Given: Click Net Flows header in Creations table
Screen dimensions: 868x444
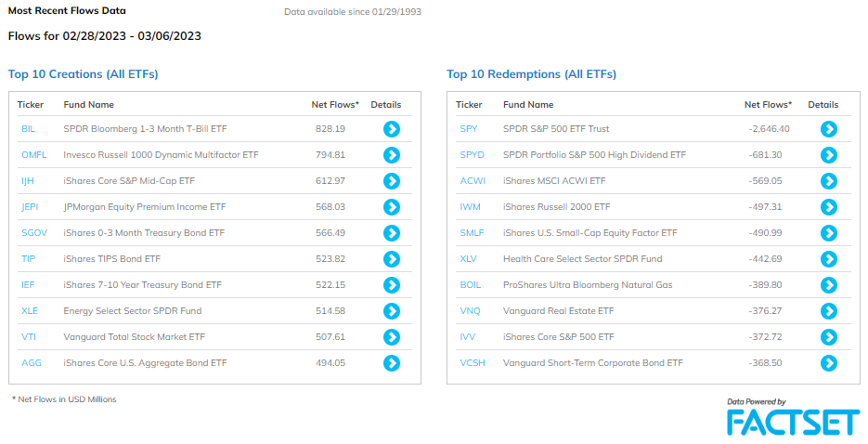Looking at the screenshot, I should click(x=335, y=105).
